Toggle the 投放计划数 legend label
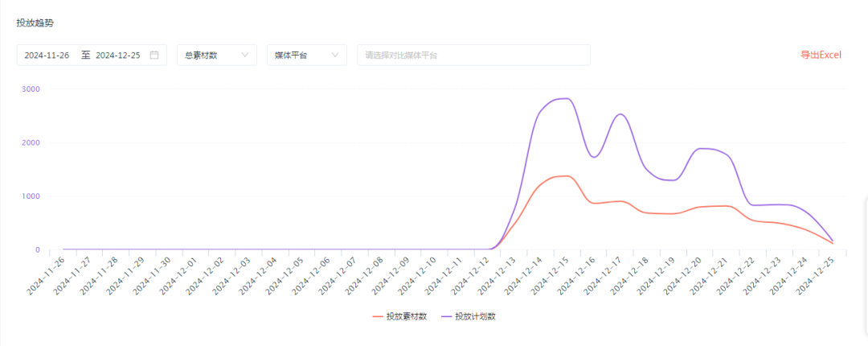The width and height of the screenshot is (868, 346). [475, 316]
